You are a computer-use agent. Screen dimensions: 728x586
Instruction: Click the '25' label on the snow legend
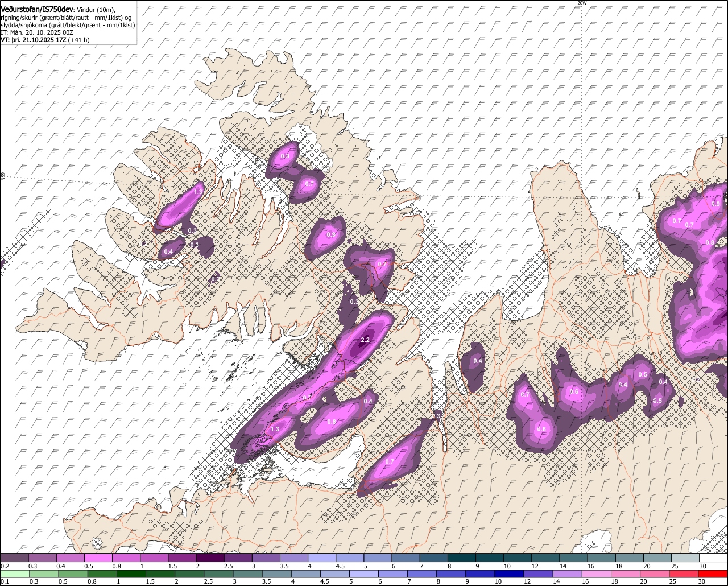675,566
